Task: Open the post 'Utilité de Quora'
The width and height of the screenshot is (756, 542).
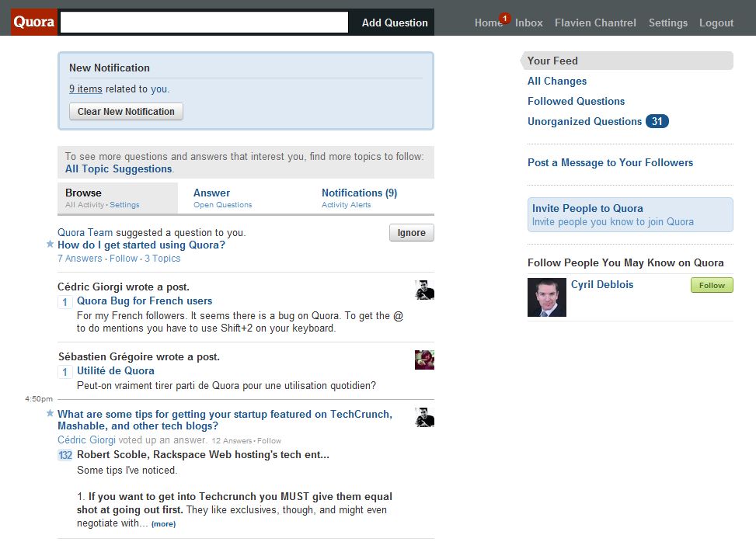Action: [x=116, y=371]
